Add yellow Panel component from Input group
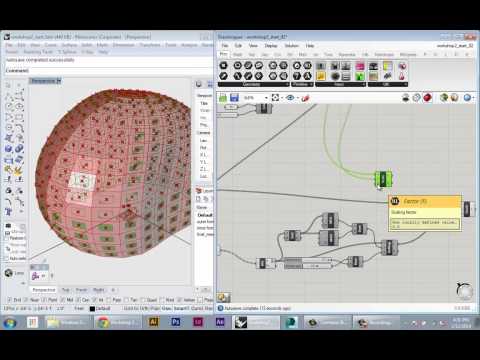The width and height of the screenshot is (480, 360). tap(321, 76)
